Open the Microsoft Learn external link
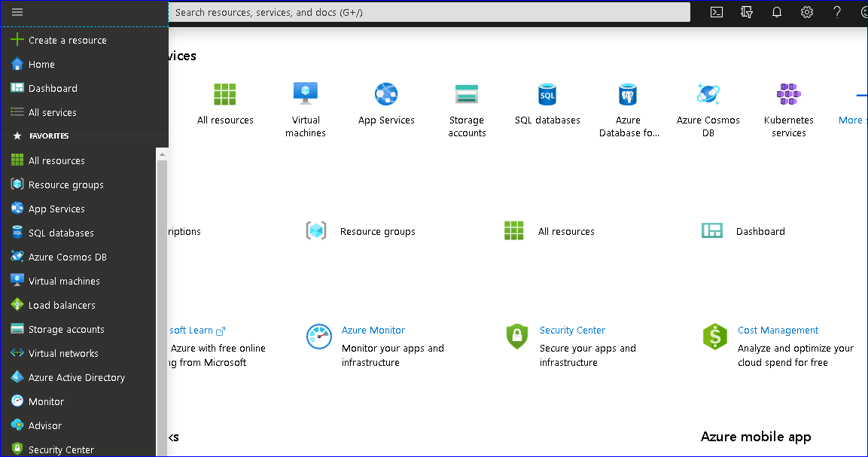 point(197,331)
